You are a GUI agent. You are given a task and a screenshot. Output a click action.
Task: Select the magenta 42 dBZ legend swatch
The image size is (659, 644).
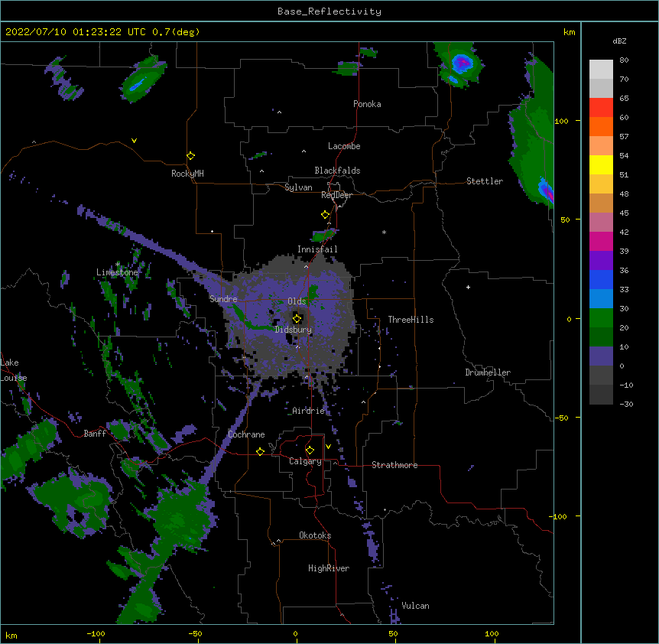pos(601,241)
